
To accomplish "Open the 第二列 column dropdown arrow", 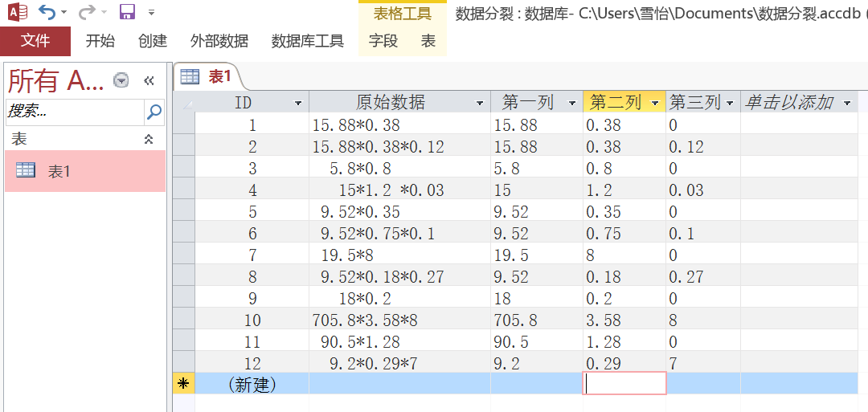I will pos(655,103).
